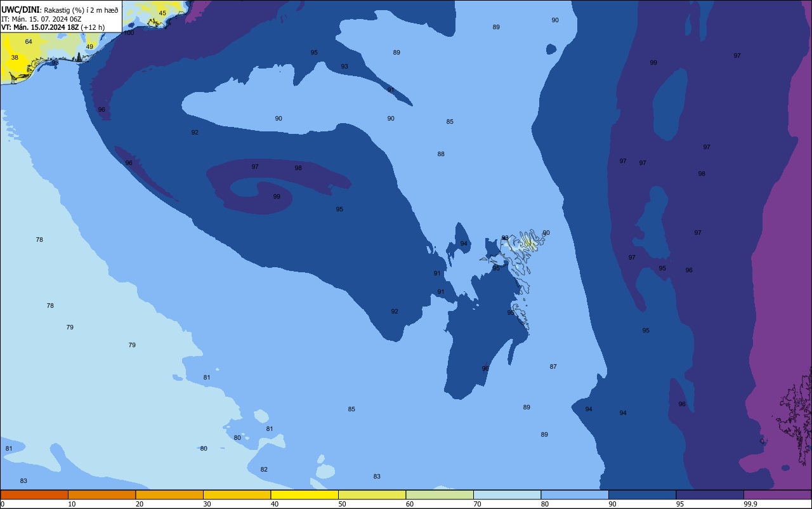This screenshot has width=812, height=509.
Task: Click the '70' legend tick label
Action: [x=477, y=504]
